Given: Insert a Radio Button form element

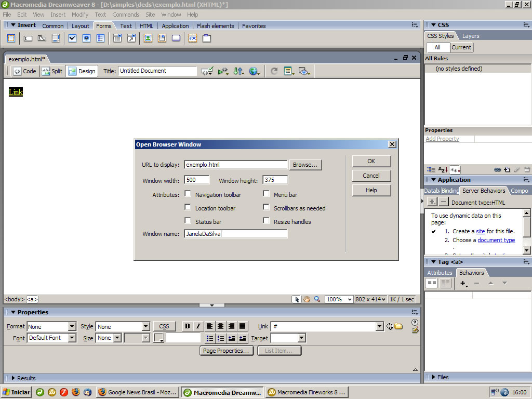Looking at the screenshot, I should tap(87, 38).
